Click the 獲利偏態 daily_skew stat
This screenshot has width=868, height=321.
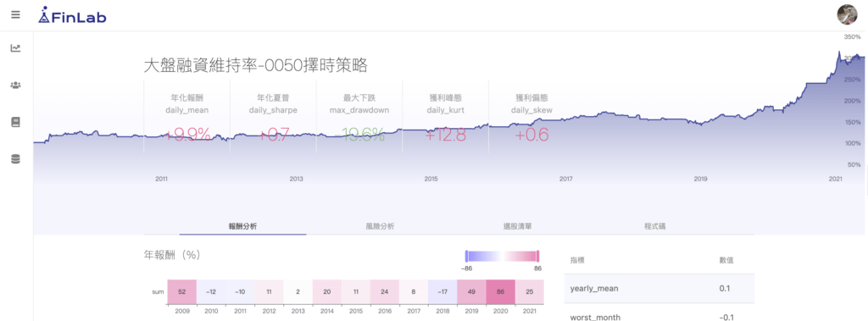[x=531, y=116]
